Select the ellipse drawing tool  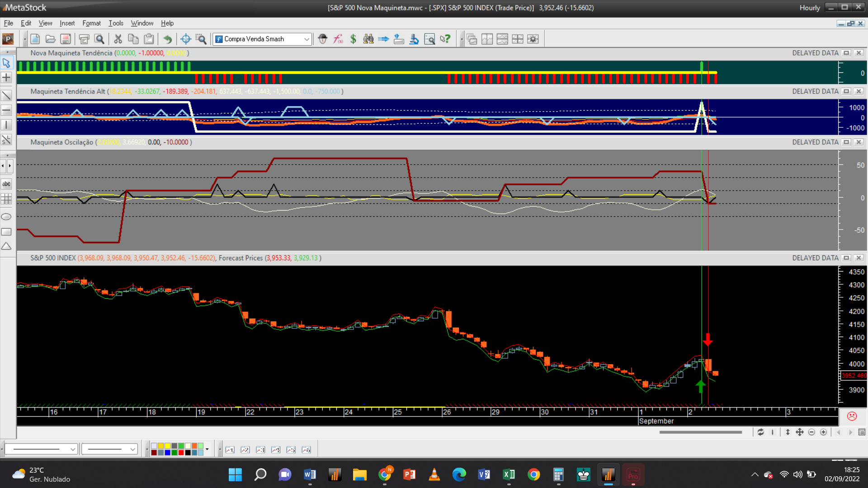point(6,217)
